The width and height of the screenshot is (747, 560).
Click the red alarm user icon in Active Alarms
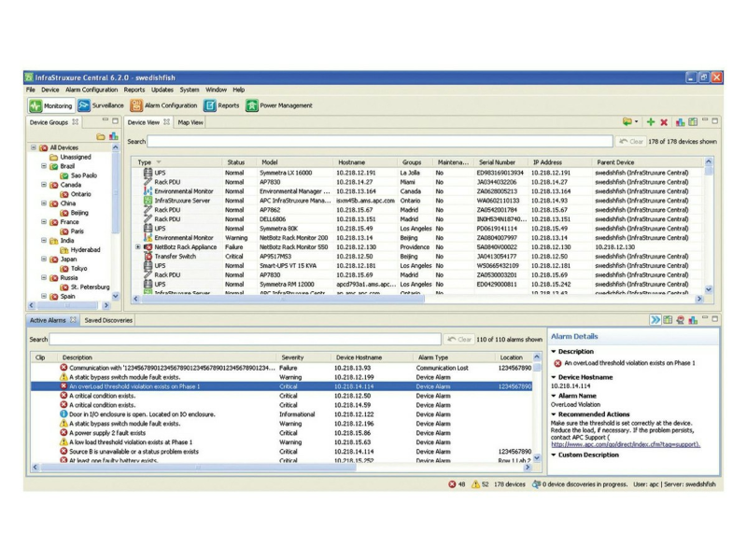(x=681, y=320)
